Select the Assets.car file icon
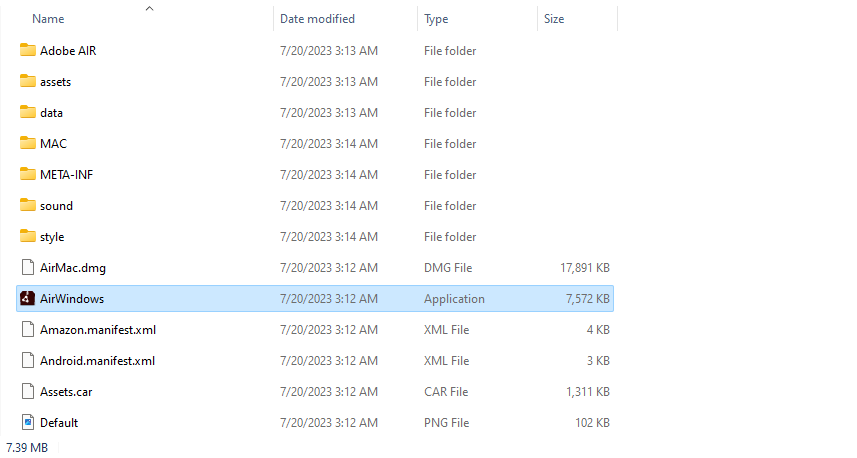Image resolution: width=857 pixels, height=458 pixels. pyautogui.click(x=27, y=392)
